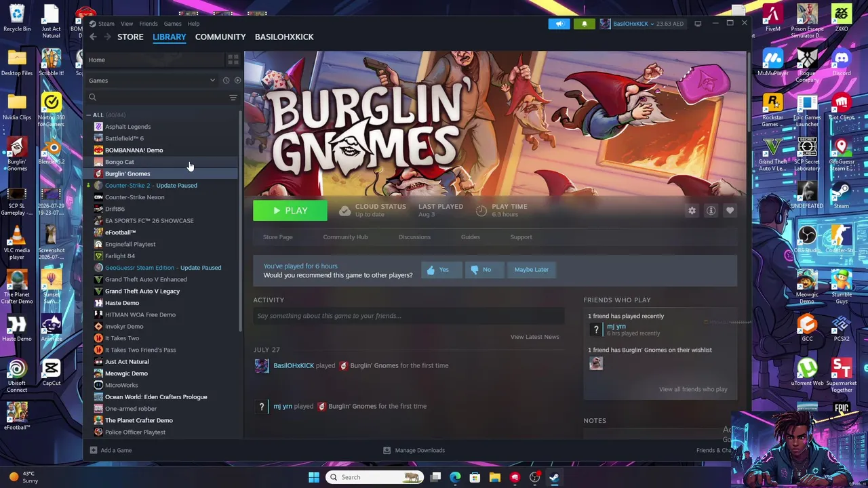Open Windows Start menu

pyautogui.click(x=314, y=477)
